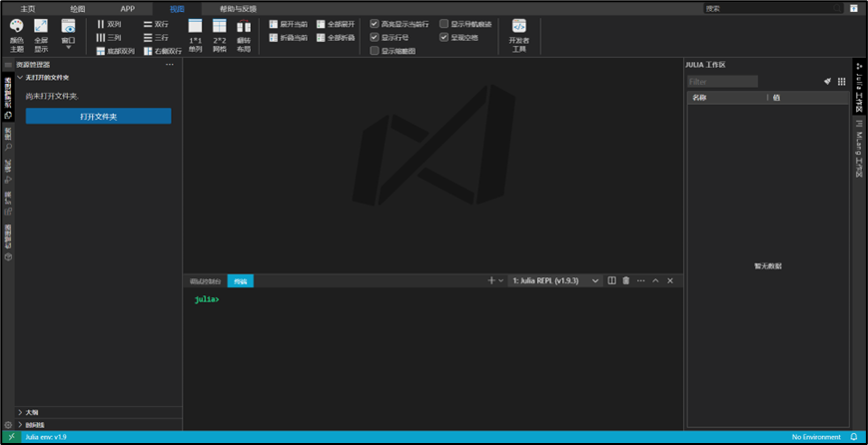Open 开发者工具 developer tools
Viewport: 868px width, 445px height.
518,35
